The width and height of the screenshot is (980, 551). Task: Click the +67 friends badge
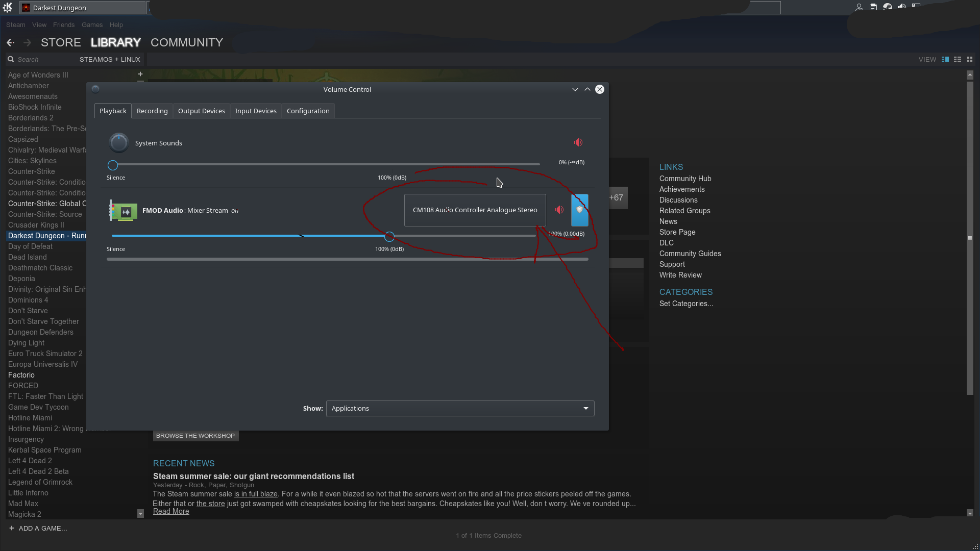pos(616,197)
